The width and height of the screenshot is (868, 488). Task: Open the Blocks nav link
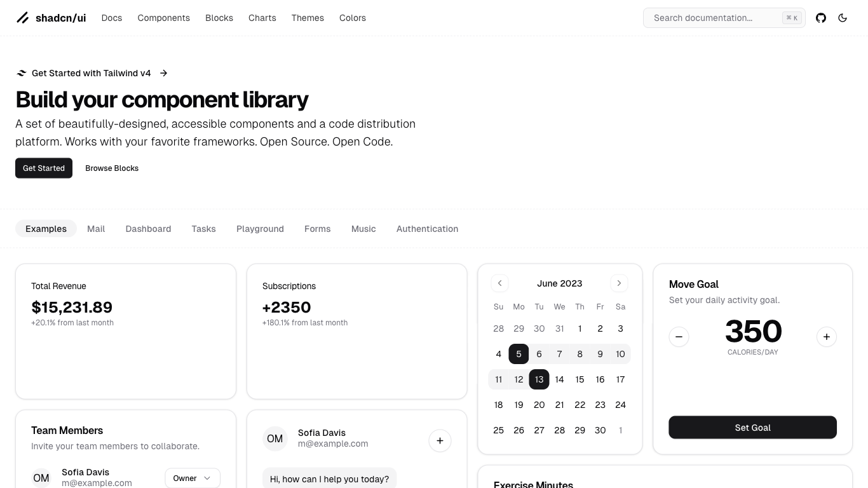click(219, 18)
